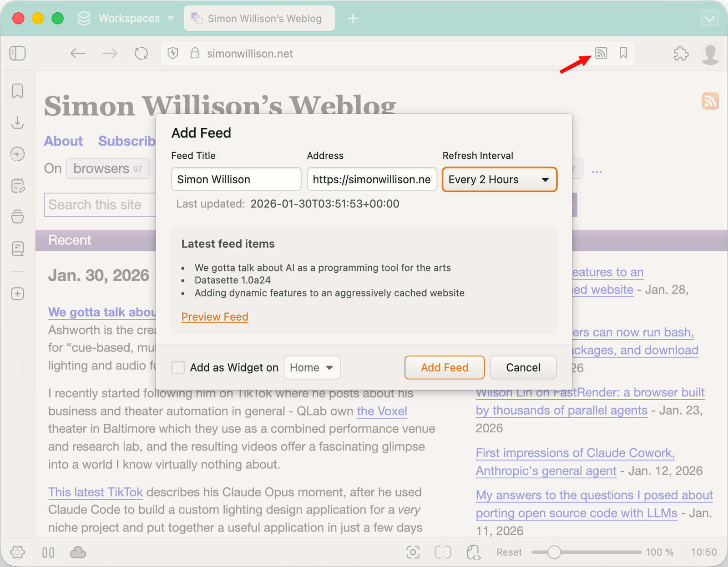Image resolution: width=728 pixels, height=567 pixels.
Task: Click the zoom slider handle
Action: [554, 552]
